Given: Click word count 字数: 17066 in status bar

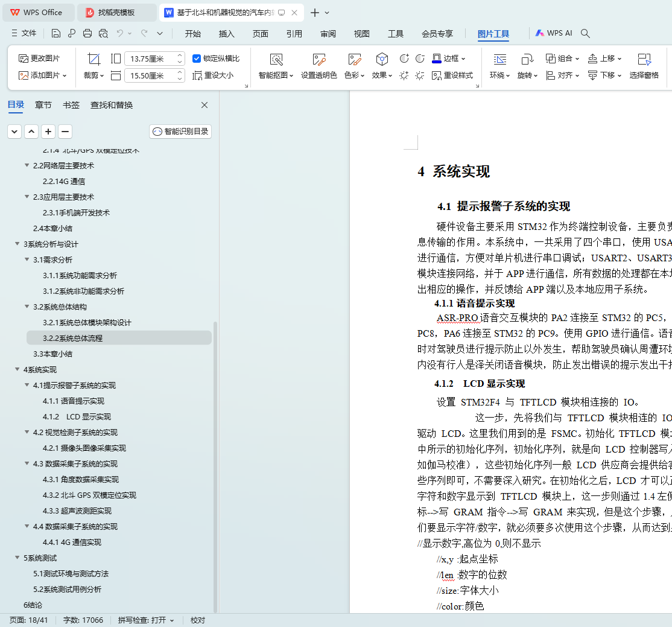Looking at the screenshot, I should point(83,620).
